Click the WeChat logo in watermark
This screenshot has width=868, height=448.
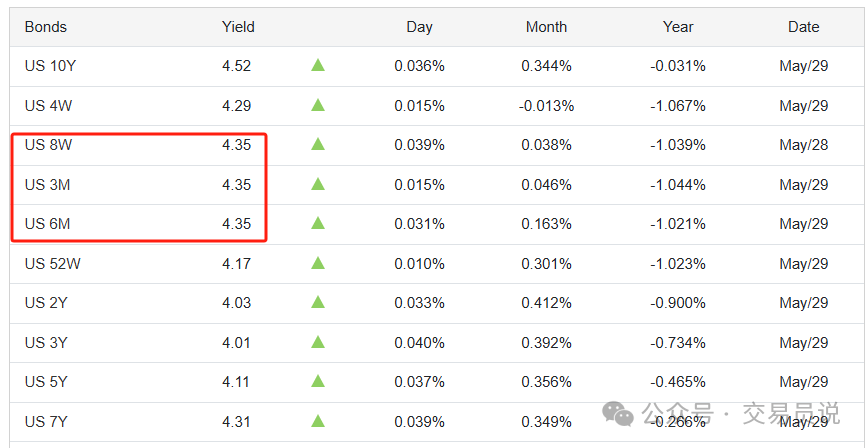pos(618,414)
